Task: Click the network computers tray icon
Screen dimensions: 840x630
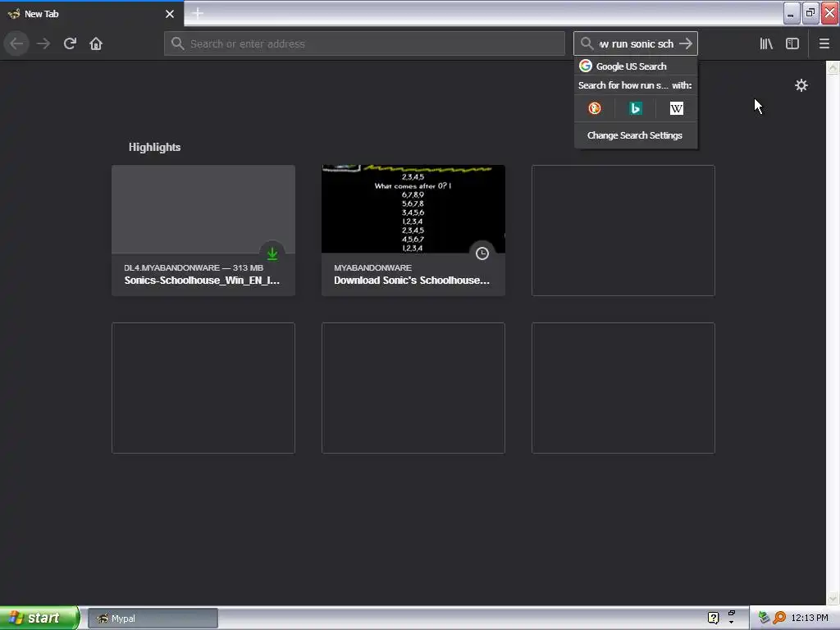Action: click(764, 618)
